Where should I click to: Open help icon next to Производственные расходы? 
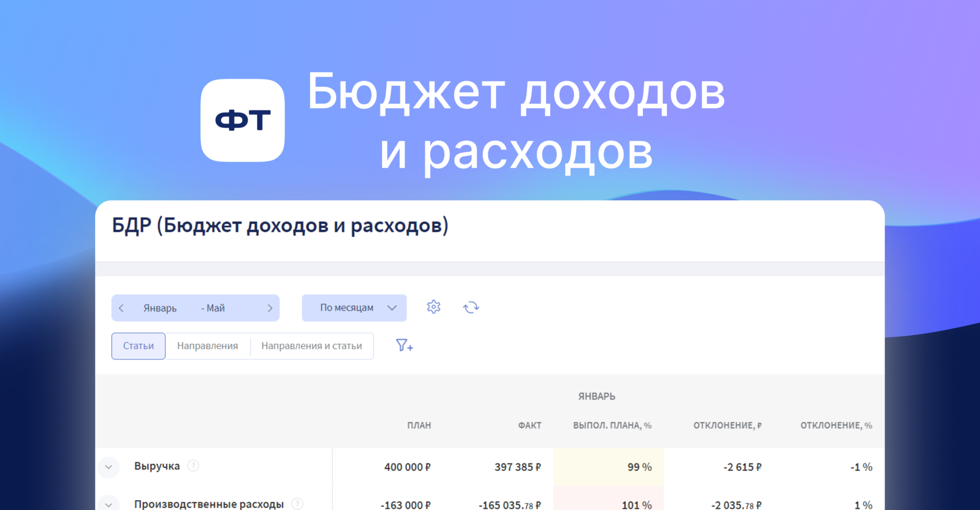[x=297, y=504]
